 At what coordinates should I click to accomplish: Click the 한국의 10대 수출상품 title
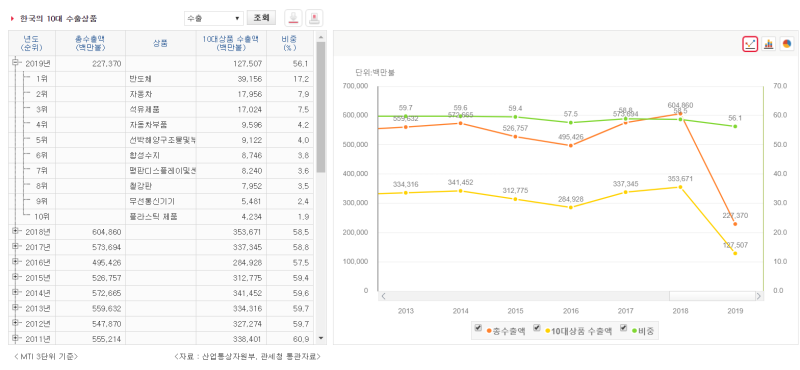58,18
